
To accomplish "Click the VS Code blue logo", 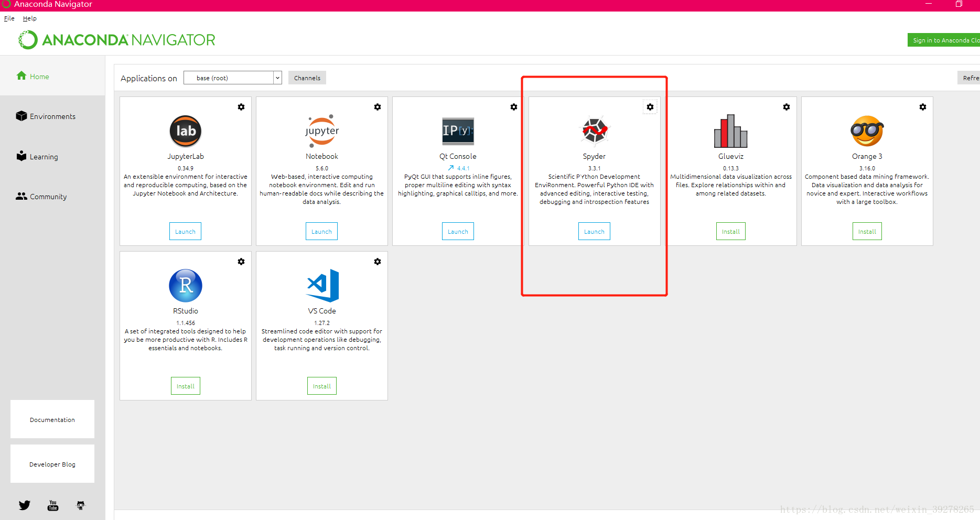I will [x=323, y=286].
